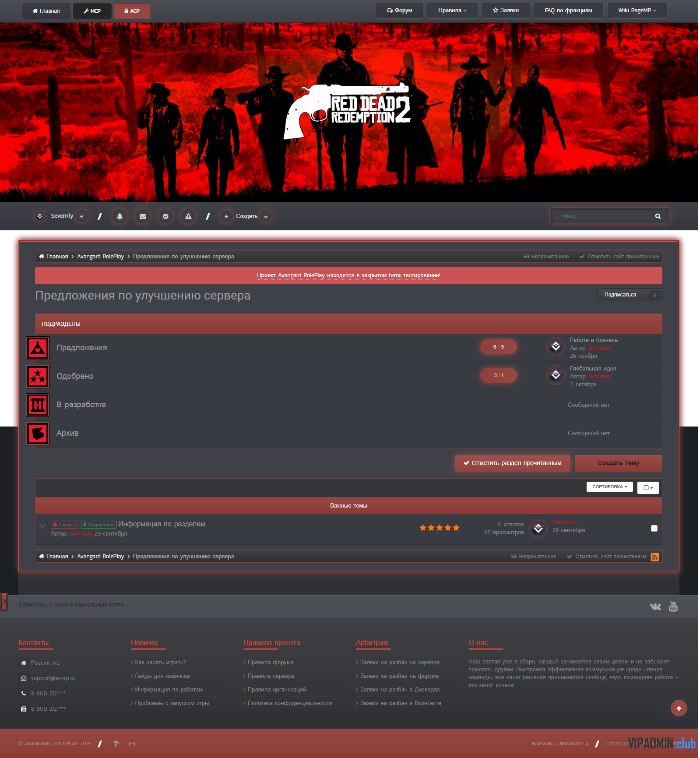Click the topic speech bubble status icon
The image size is (700, 758).
click(42, 526)
